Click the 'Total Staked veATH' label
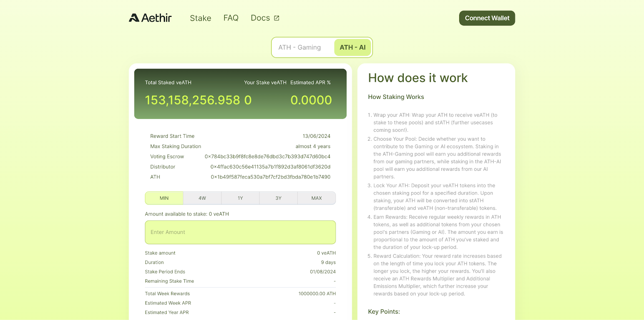The width and height of the screenshot is (644, 320). [x=168, y=82]
